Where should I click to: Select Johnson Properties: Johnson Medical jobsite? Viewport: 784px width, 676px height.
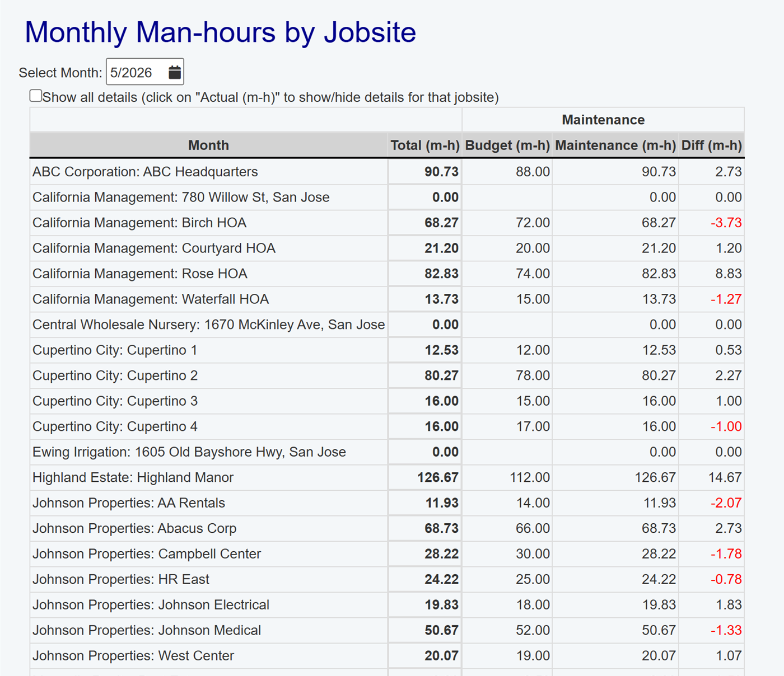coord(147,630)
